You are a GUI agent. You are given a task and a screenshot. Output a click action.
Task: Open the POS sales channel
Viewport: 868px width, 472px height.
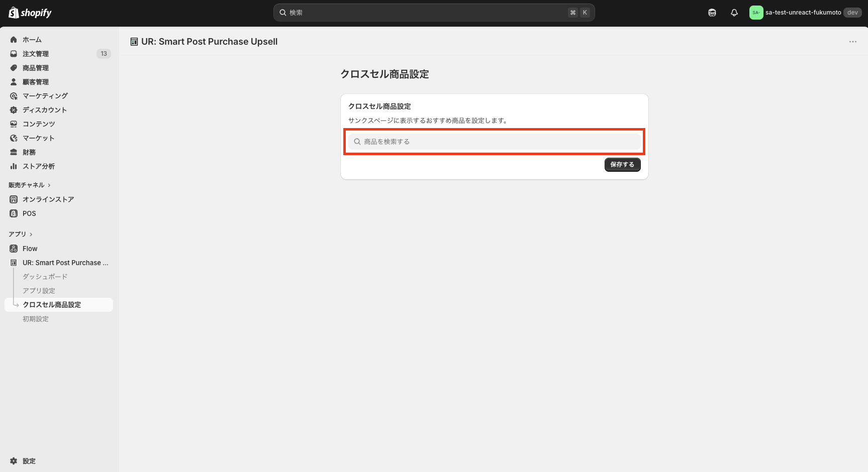59,213
